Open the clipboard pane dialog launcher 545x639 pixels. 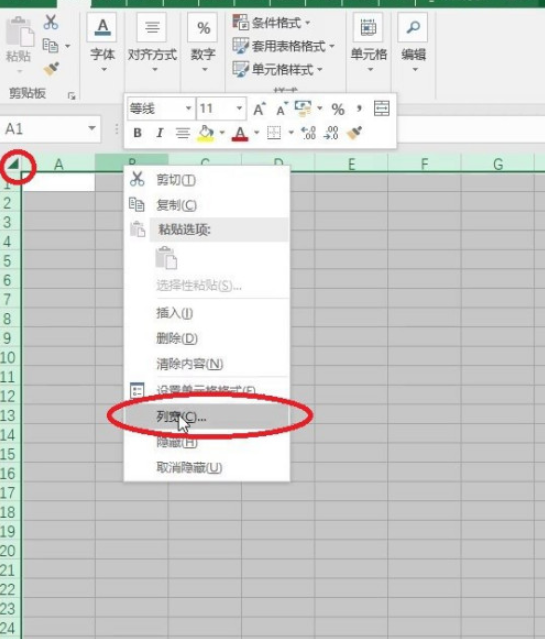[72, 96]
